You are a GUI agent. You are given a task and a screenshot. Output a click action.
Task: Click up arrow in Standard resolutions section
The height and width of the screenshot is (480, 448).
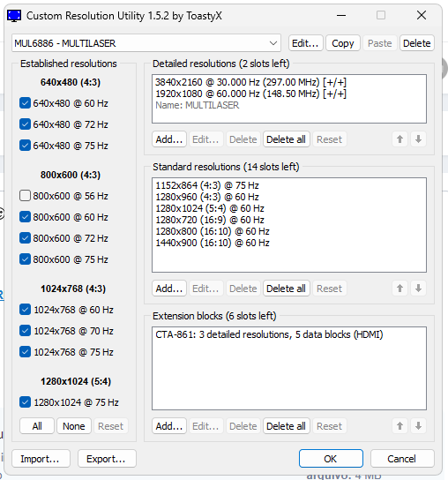point(399,289)
